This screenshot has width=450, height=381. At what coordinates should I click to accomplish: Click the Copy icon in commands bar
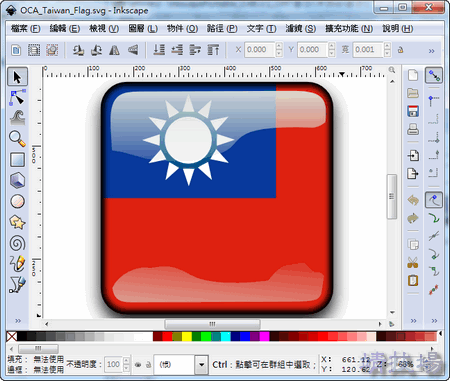[x=413, y=244]
